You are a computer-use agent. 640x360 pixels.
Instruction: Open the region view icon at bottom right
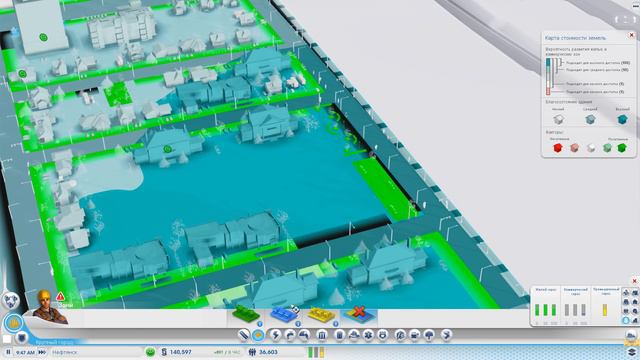point(631,336)
